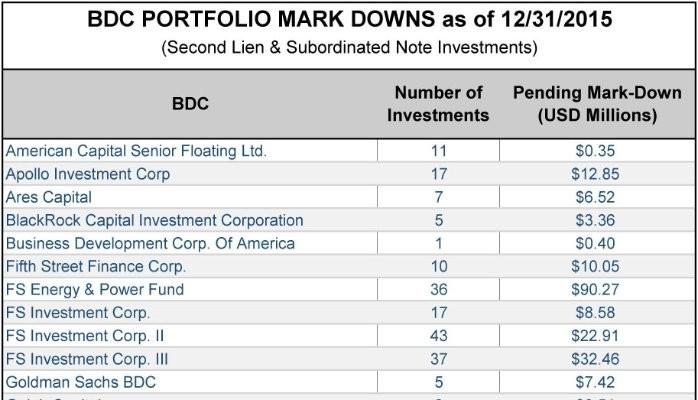Open the Apollo Investment Corp entry
Screen dimensions: 698x400
pyautogui.click(x=88, y=174)
